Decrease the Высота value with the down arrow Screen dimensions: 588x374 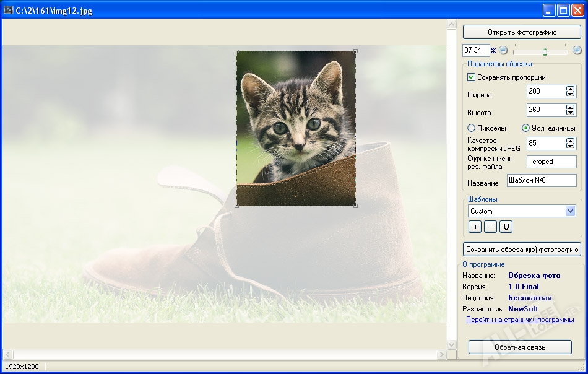click(570, 113)
